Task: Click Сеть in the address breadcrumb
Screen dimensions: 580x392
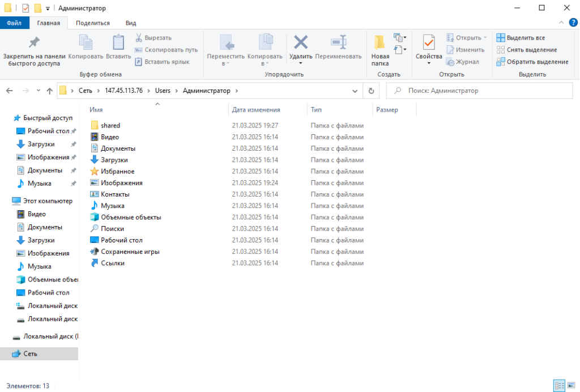Action: tap(86, 91)
